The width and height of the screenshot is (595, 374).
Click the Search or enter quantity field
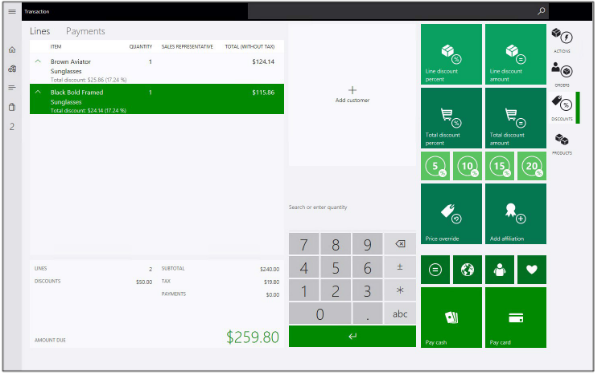352,207
